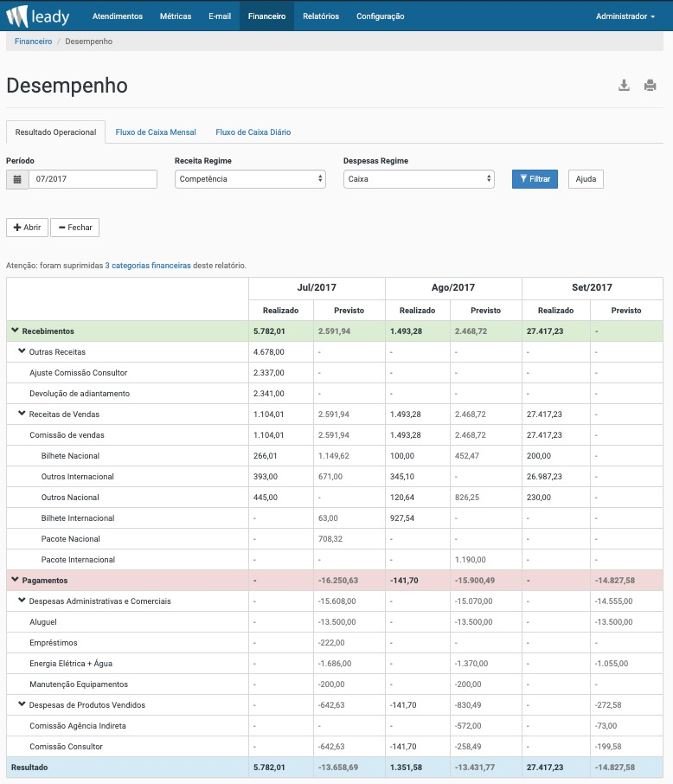Screen dimensions: 673x784
Task: Open the Receita Regime dropdown
Action: [x=250, y=179]
